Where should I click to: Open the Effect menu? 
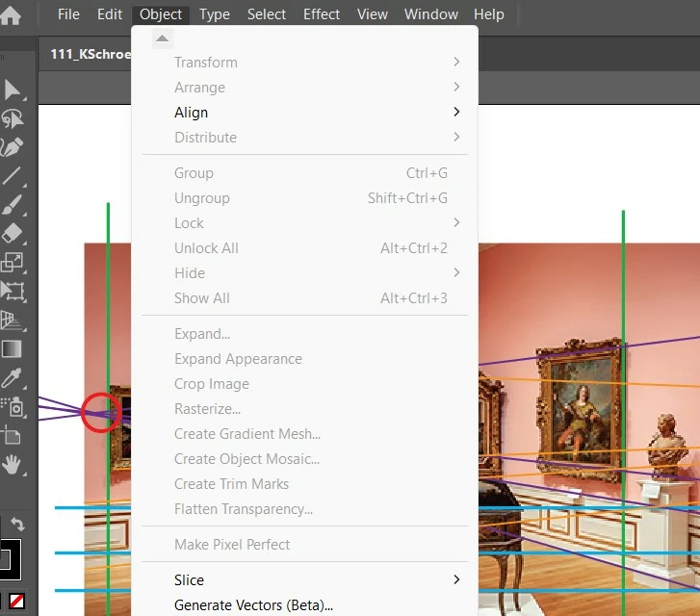pyautogui.click(x=322, y=14)
